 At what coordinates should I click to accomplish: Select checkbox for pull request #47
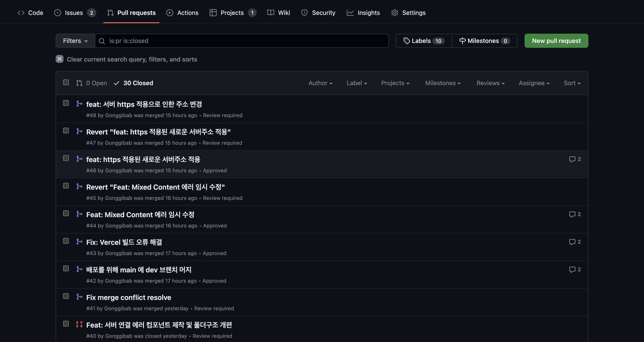[66, 130]
